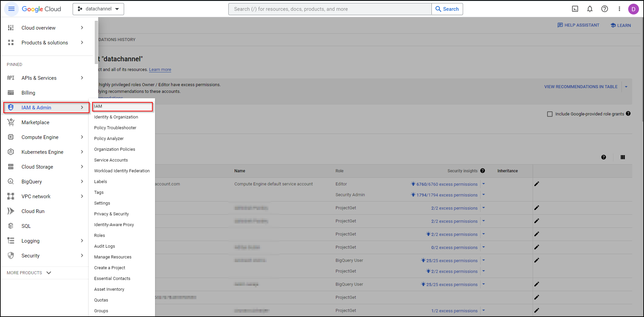The image size is (644, 317).
Task: Open 6760/6760 excess permissions link
Action: 447,184
